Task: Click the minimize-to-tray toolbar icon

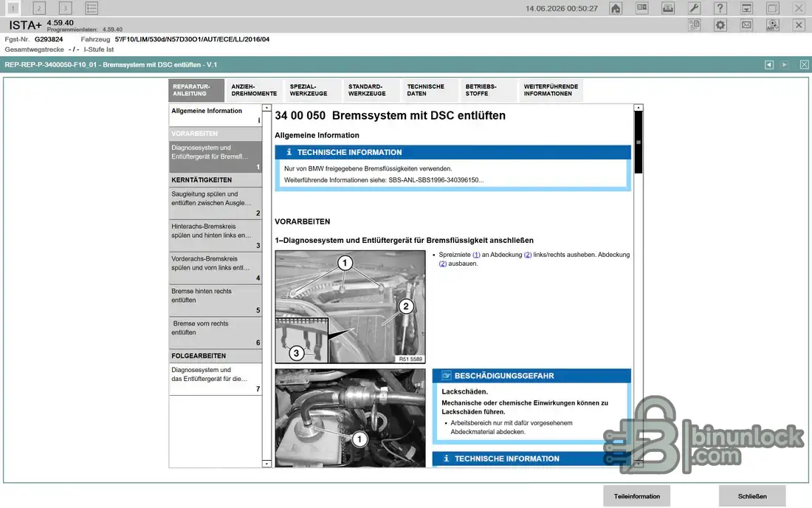Action: coord(746,8)
